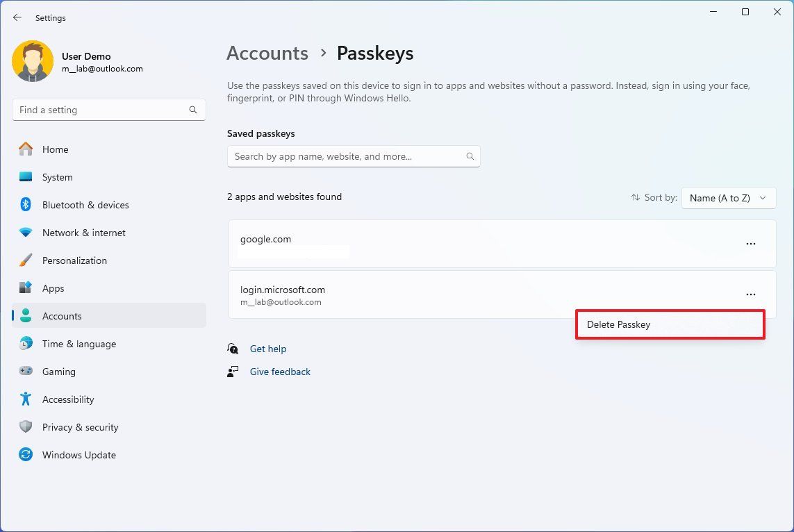This screenshot has width=794, height=532.
Task: Go to Accounts in the sidebar
Action: click(62, 316)
